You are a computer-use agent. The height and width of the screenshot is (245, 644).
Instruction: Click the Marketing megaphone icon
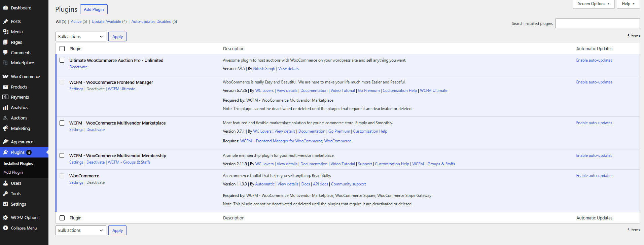pyautogui.click(x=5, y=128)
